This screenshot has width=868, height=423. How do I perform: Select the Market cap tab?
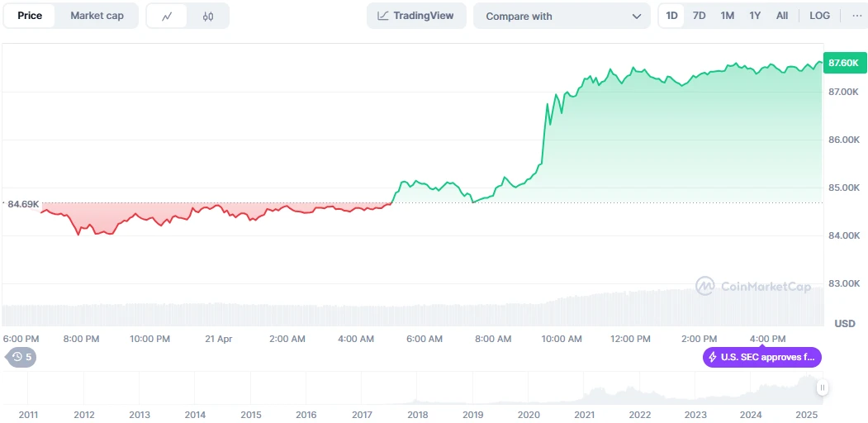click(97, 16)
